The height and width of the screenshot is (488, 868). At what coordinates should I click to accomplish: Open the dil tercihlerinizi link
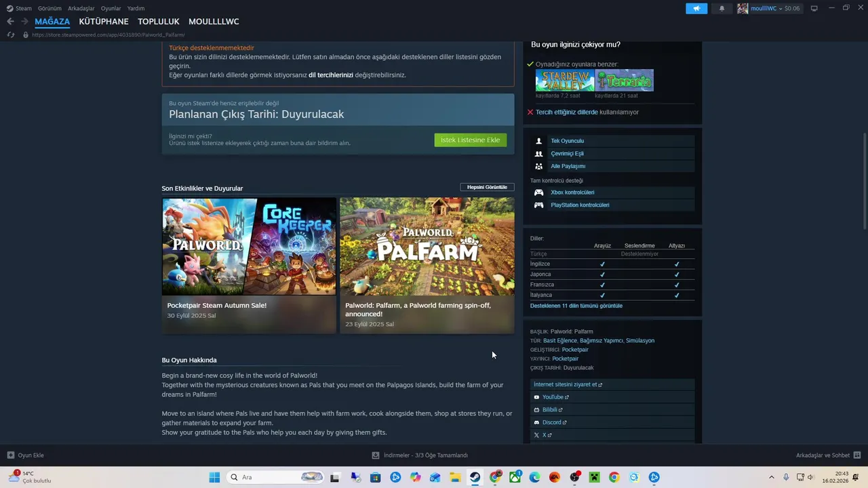click(331, 75)
